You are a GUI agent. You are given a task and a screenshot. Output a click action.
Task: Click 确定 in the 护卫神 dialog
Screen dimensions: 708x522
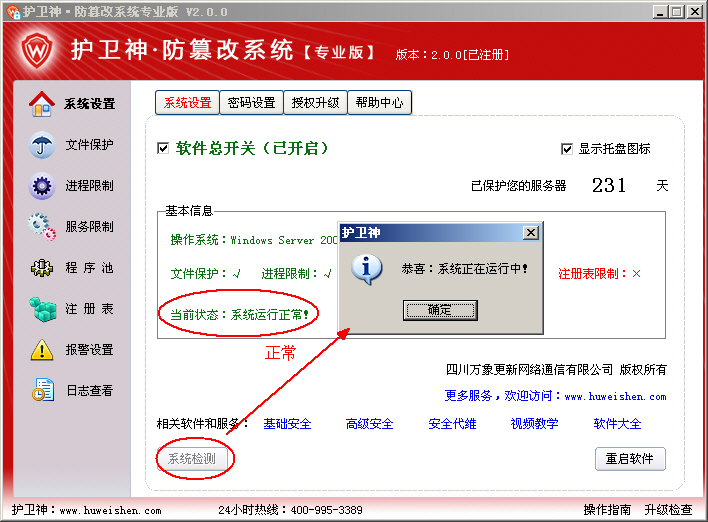(440, 310)
